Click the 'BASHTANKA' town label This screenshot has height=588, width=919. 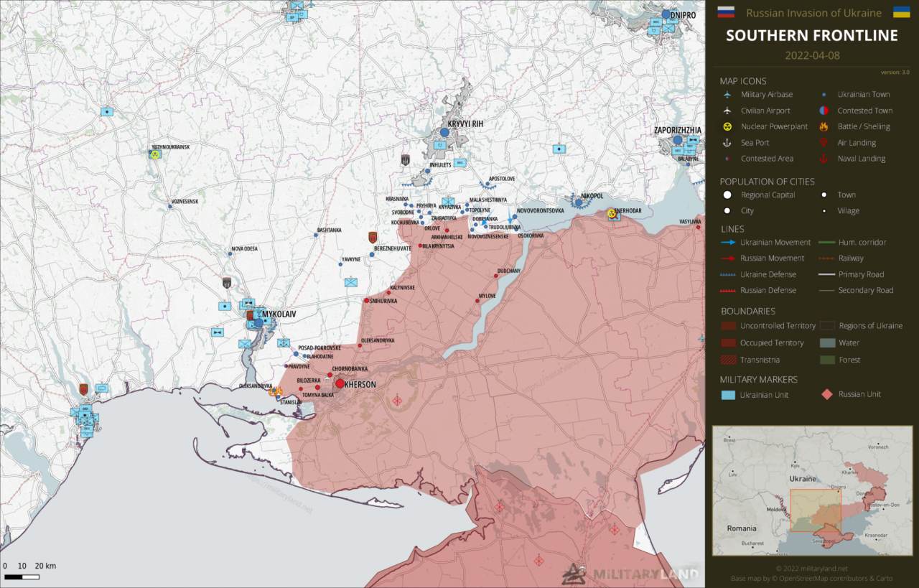click(x=328, y=230)
